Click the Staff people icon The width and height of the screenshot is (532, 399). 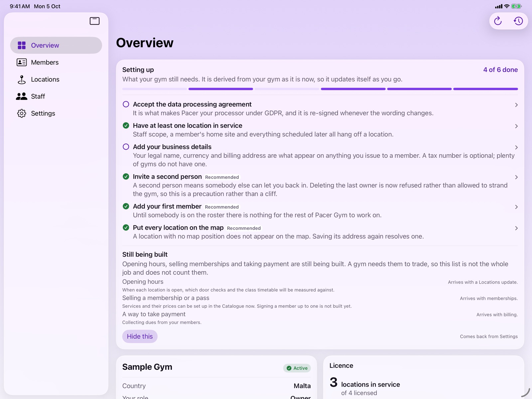tap(22, 96)
